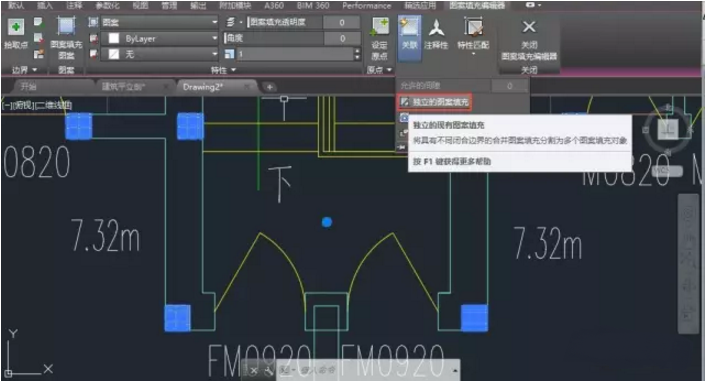
Task: Click the hatch scale value field
Action: pyautogui.click(x=295, y=54)
